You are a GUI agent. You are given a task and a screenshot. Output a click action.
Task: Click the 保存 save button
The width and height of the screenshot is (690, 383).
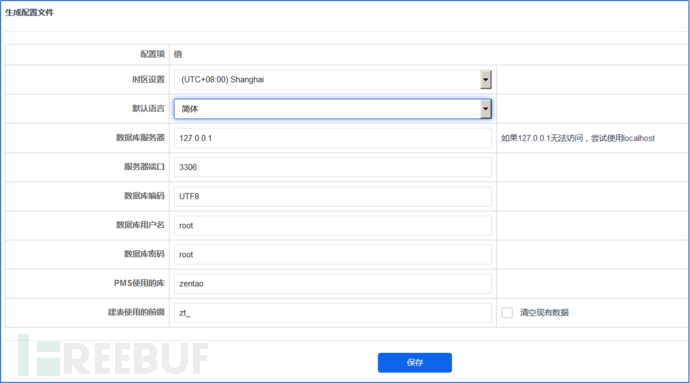point(415,362)
